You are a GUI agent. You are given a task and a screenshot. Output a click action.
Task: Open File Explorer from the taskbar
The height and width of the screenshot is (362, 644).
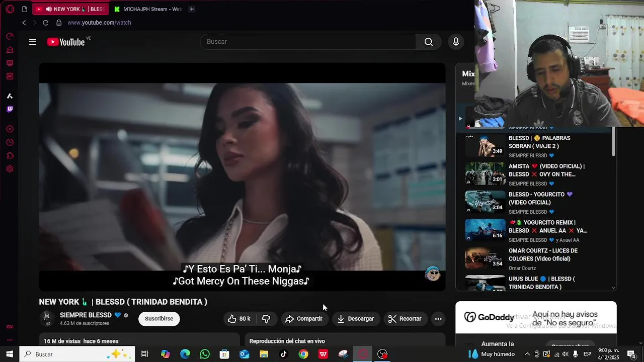264,354
